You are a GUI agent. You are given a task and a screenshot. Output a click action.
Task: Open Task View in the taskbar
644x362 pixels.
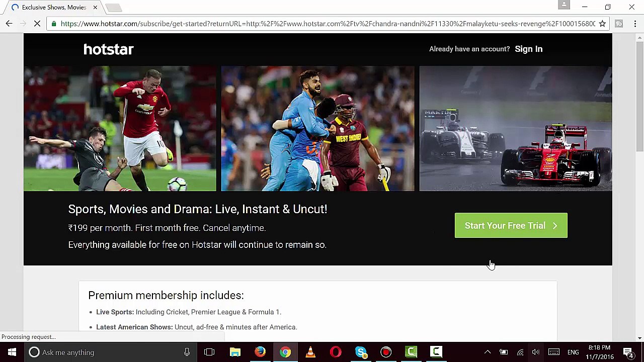[x=209, y=352]
